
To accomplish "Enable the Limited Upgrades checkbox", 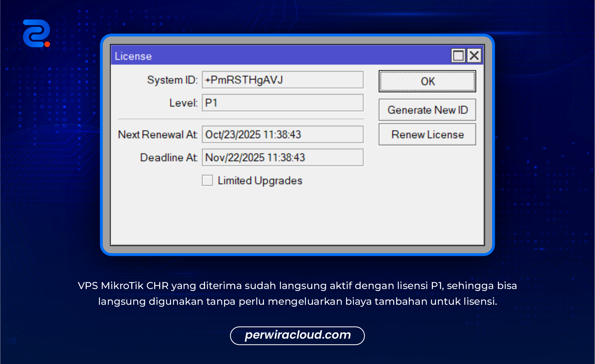I will point(207,180).
